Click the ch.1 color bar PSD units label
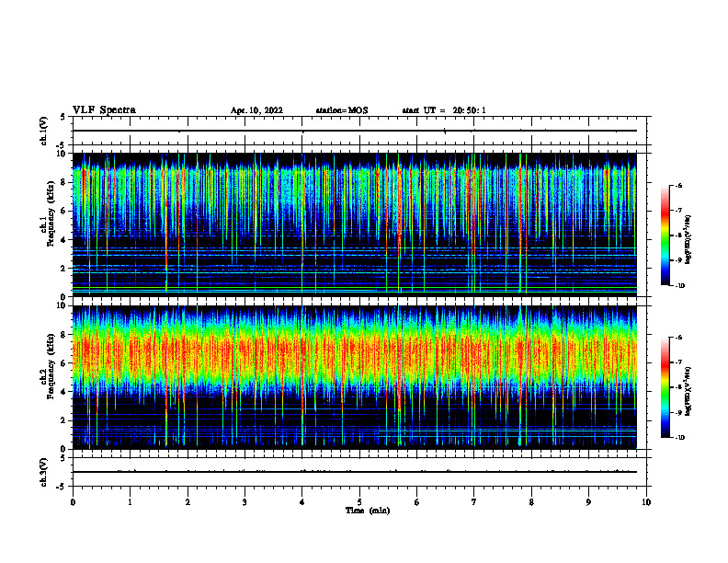Screen dimensions: 728x563 click(x=688, y=240)
